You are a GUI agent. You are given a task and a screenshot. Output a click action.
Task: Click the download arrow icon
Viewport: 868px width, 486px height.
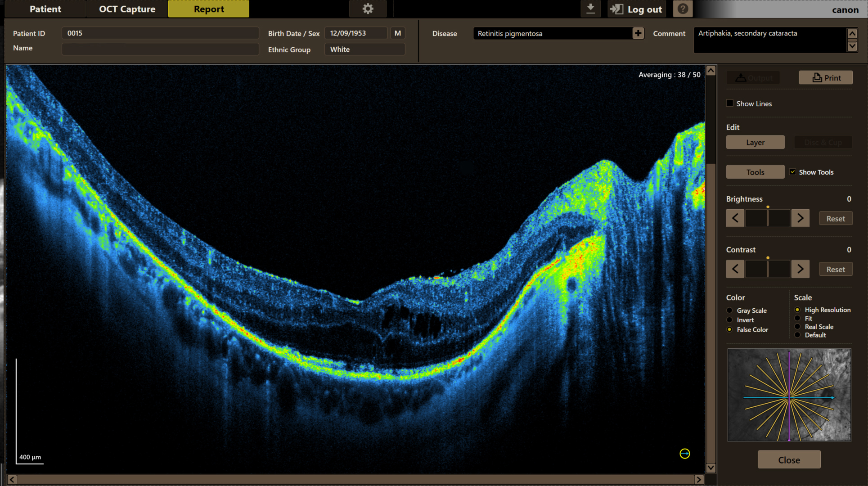[590, 9]
